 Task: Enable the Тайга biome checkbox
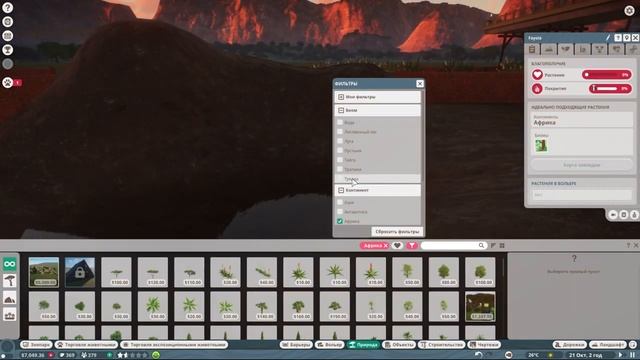coord(340,160)
